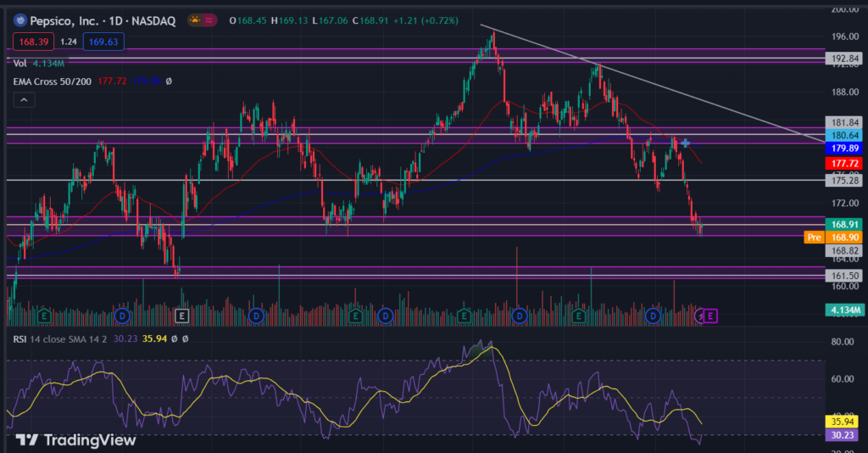
Task: Open the EMA Cross 50/200 indicator legend
Action: (52, 81)
